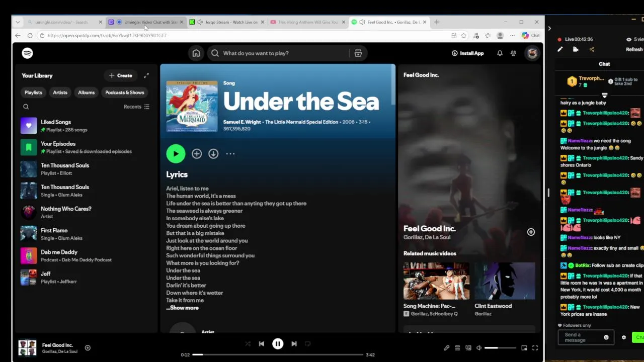The image size is (644, 362).
Task: Open more options for Under the Sea
Action: pyautogui.click(x=230, y=154)
